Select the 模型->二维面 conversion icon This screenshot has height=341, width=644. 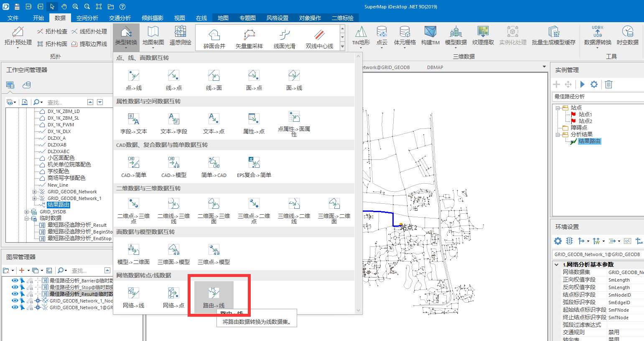tap(133, 254)
